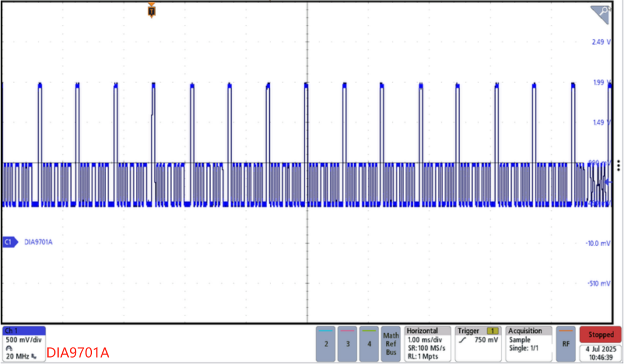Image resolution: width=624 pixels, height=364 pixels.
Task: Click the red Stopped indicator
Action: click(600, 334)
